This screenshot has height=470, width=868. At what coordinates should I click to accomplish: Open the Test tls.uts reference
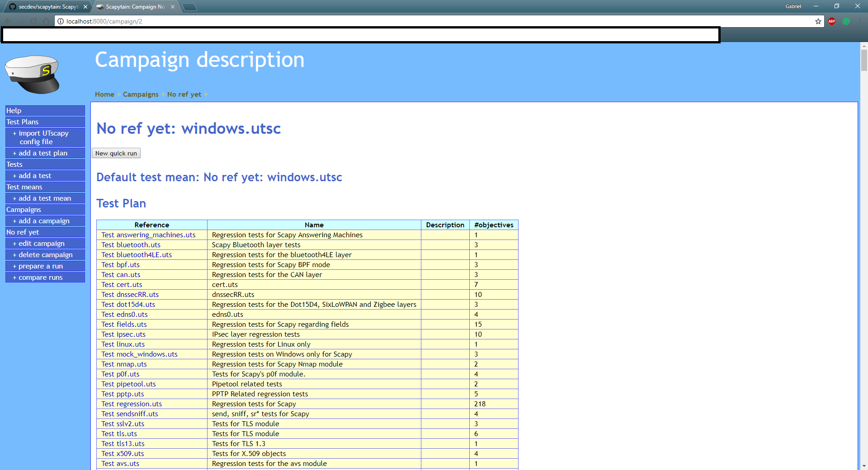click(x=119, y=434)
